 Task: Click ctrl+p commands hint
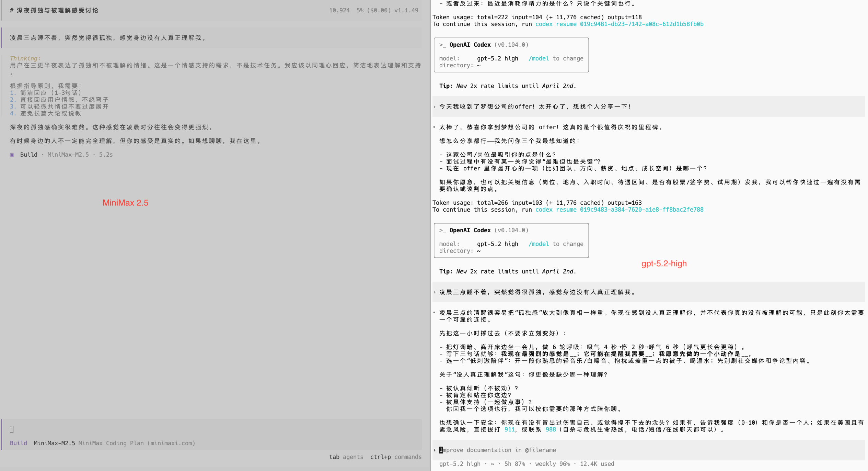coord(395,457)
